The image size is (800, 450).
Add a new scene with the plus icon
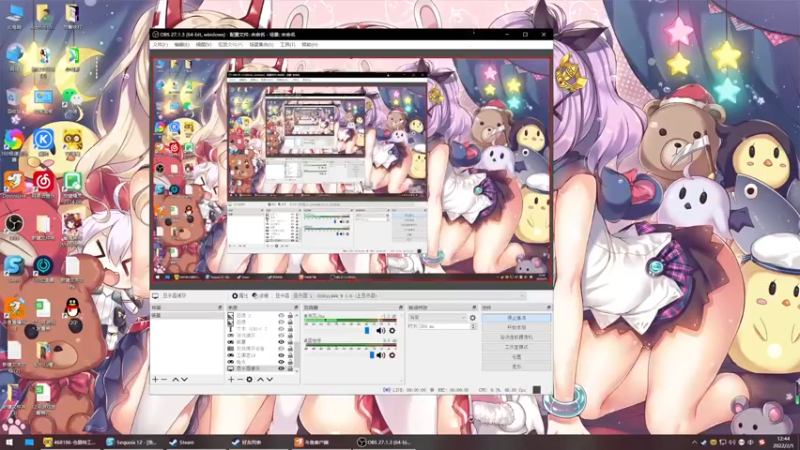point(156,380)
